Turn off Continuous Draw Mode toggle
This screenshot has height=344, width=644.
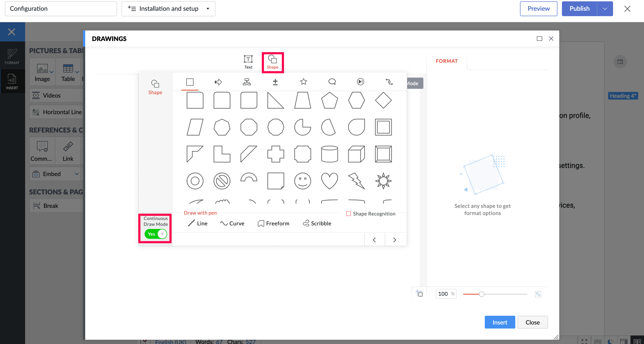155,234
